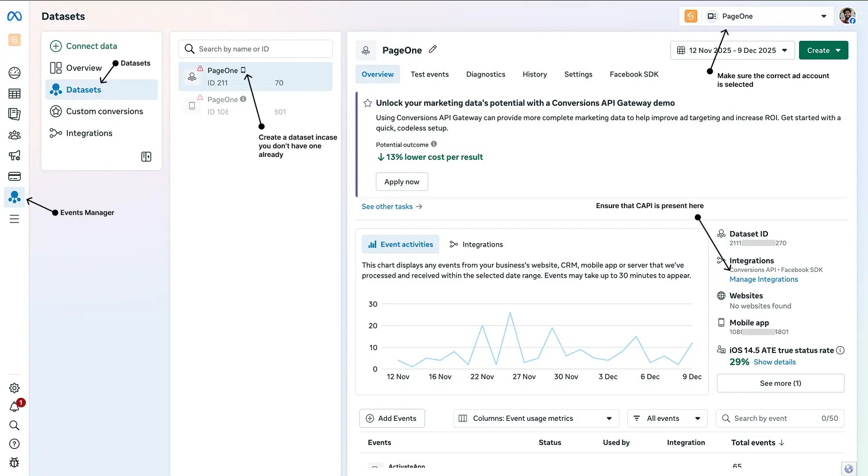Click the info icon beside iOS 14.5 ATE rate
The height and width of the screenshot is (476, 868).
click(x=840, y=350)
